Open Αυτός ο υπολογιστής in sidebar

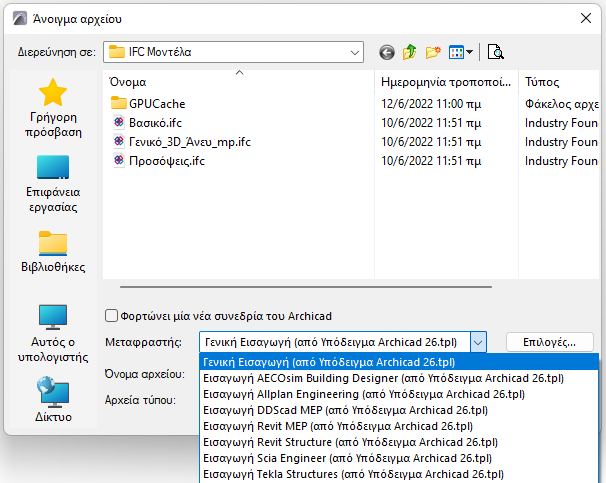click(53, 334)
